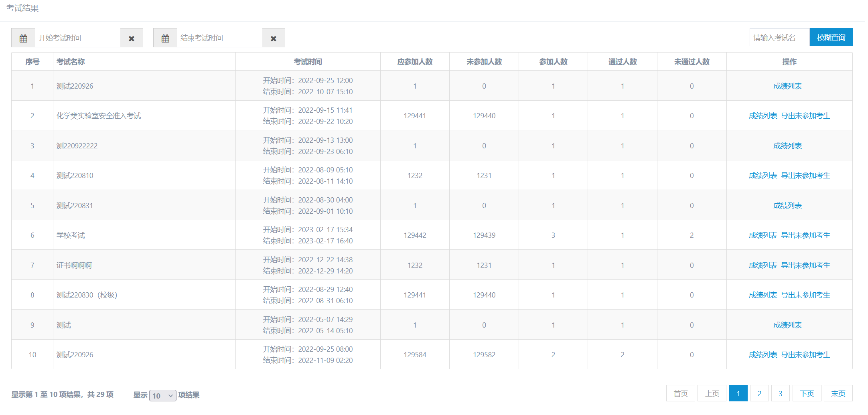Focus the 开始考试时间 input
Screen dimensions: 868x415
[78, 38]
